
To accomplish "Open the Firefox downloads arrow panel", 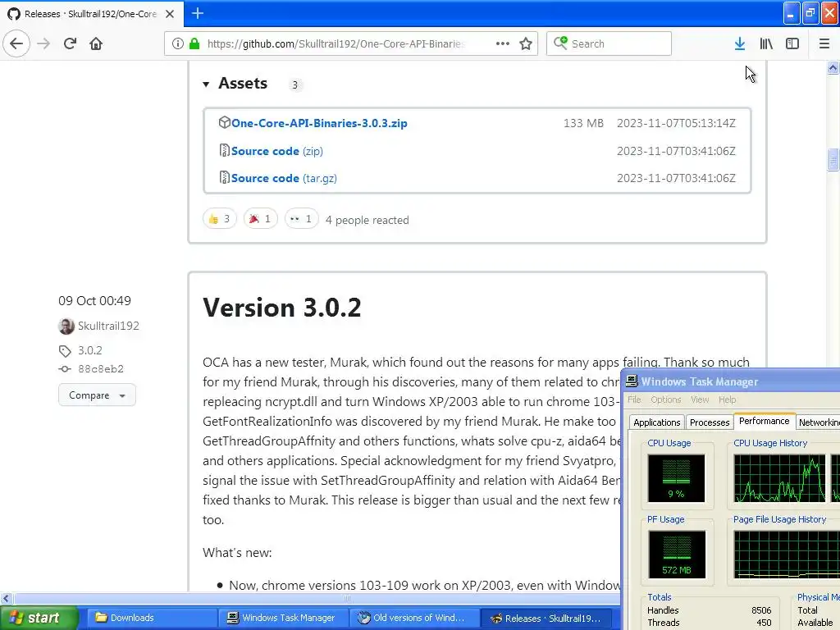I will (740, 44).
